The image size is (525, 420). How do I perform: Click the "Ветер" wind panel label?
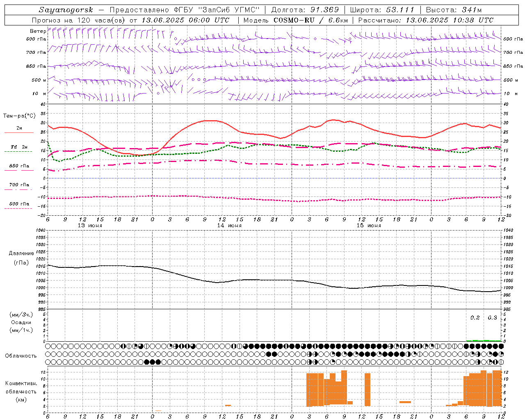[x=38, y=31]
